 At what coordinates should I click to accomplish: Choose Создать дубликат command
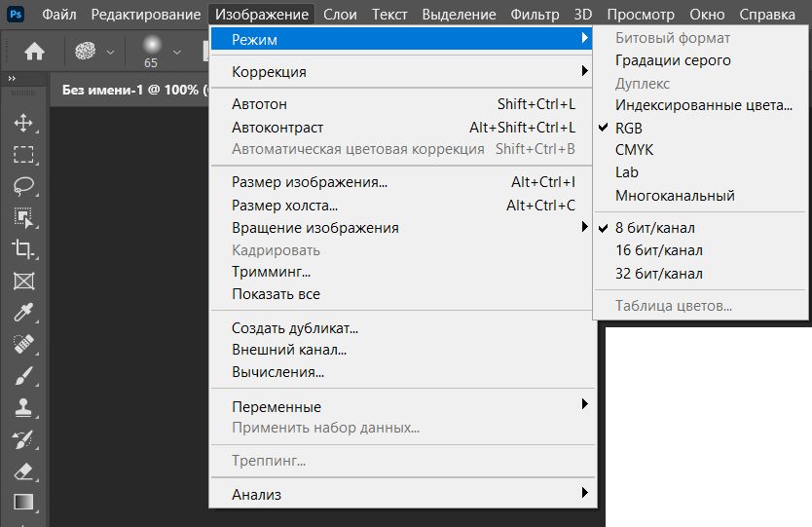295,328
